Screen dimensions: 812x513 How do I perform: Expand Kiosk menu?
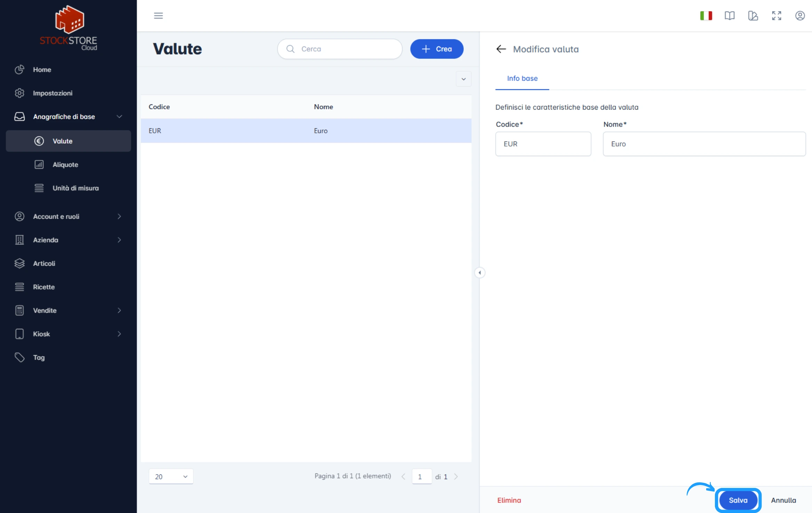68,334
